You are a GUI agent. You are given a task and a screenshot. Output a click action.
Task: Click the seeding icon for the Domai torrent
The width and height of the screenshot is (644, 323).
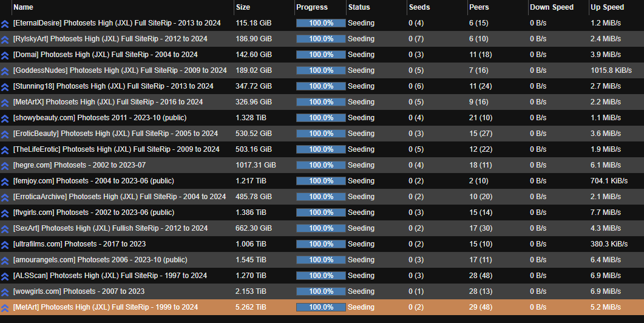click(x=5, y=55)
